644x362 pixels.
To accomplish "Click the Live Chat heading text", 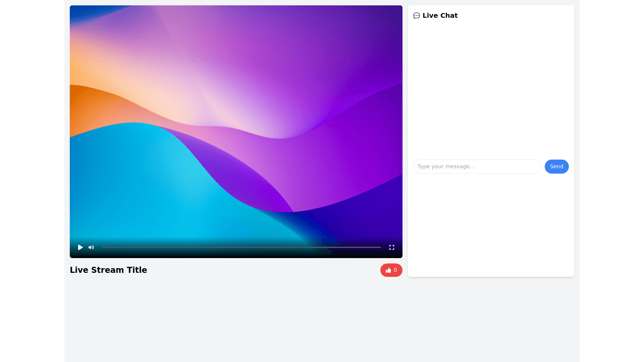I will (x=440, y=16).
